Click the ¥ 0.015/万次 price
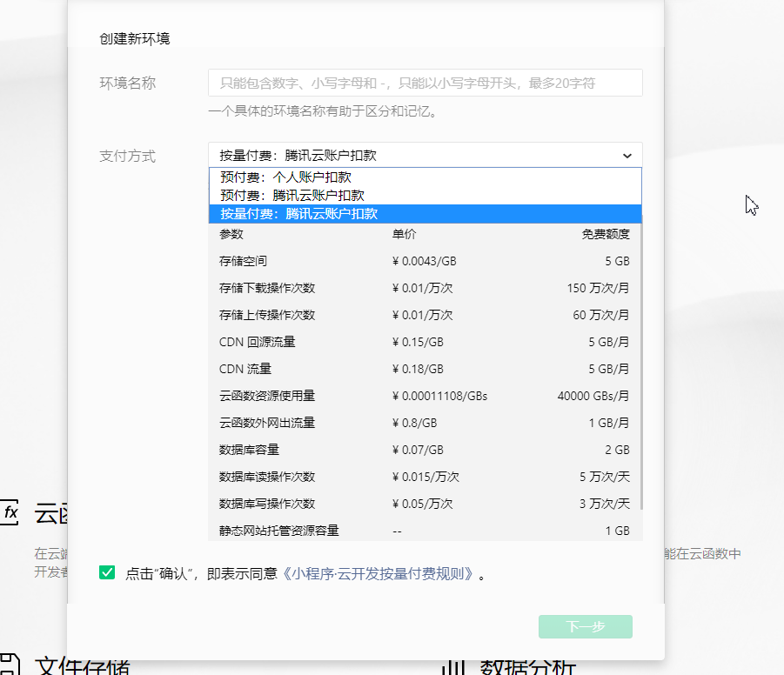The height and width of the screenshot is (675, 784). [426, 477]
